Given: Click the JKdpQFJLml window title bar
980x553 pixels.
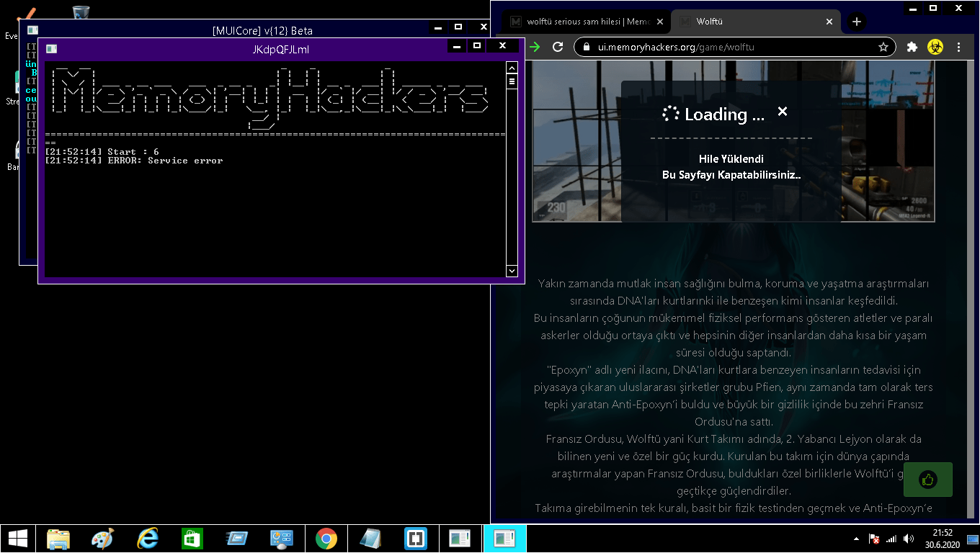Looking at the screenshot, I should (x=281, y=49).
